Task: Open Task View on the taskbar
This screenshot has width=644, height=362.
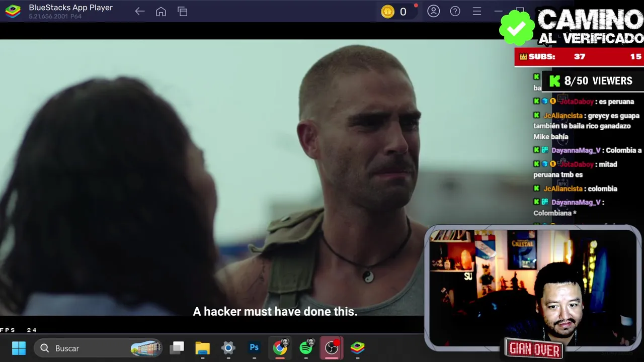Action: click(x=177, y=348)
